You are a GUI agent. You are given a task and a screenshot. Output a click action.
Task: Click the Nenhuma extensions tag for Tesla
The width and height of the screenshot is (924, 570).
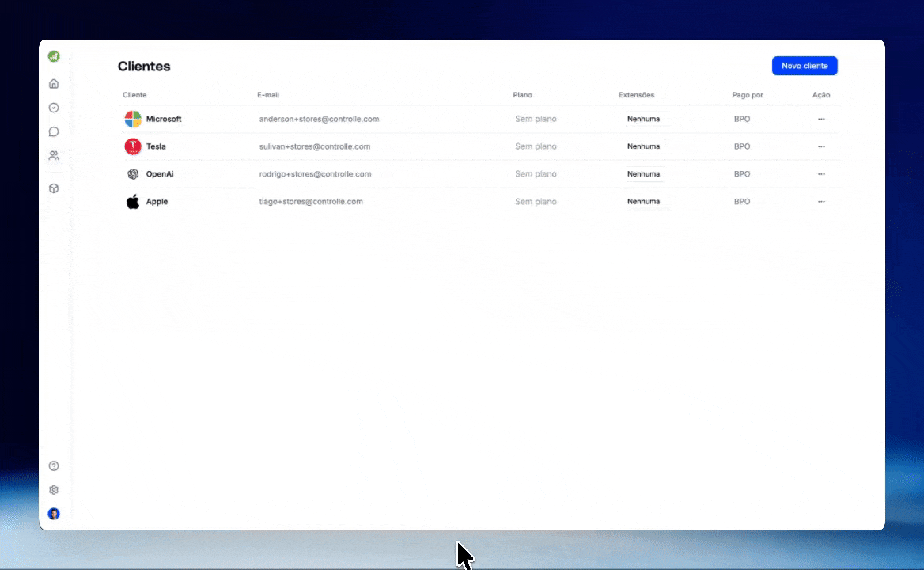pyautogui.click(x=643, y=146)
